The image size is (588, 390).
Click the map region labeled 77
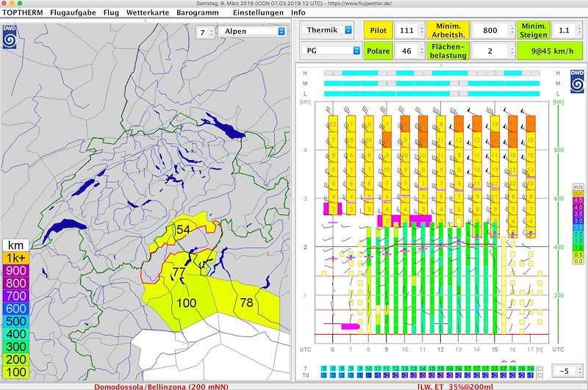(x=179, y=272)
